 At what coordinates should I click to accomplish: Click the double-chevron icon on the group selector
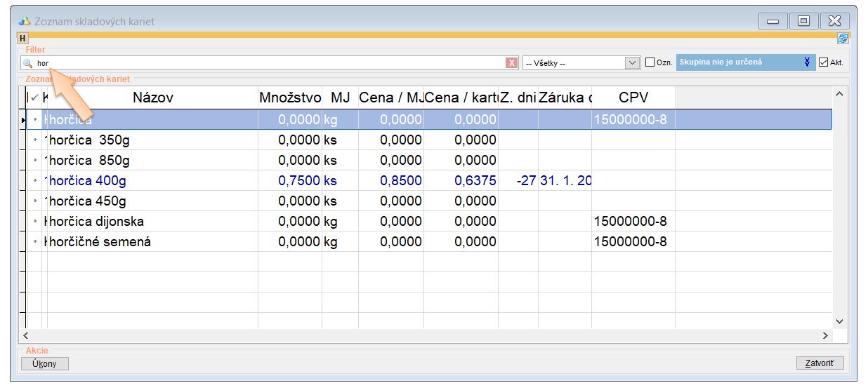coord(808,62)
